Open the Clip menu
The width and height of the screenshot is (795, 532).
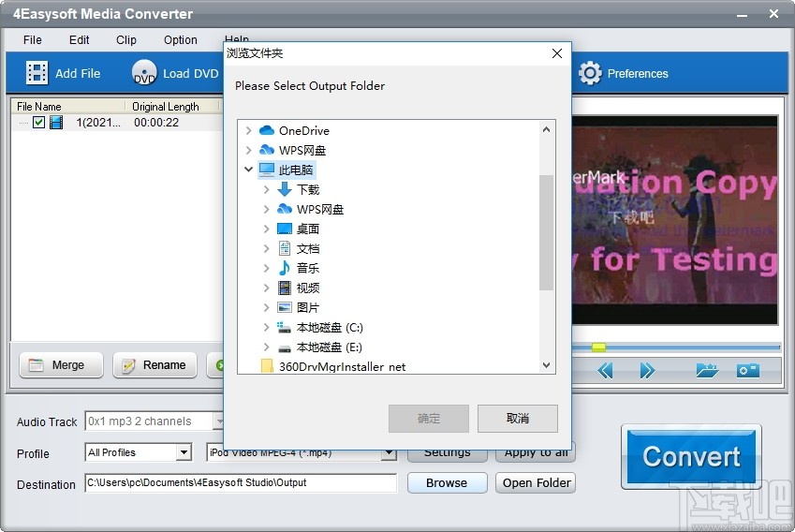[x=126, y=40]
